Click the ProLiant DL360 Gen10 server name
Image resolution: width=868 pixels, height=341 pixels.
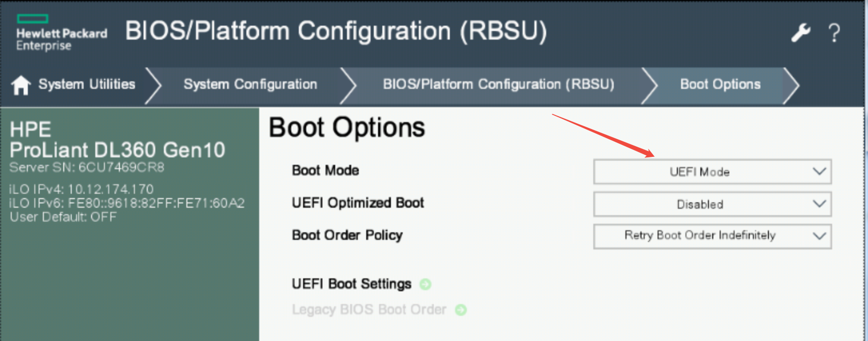click(117, 150)
